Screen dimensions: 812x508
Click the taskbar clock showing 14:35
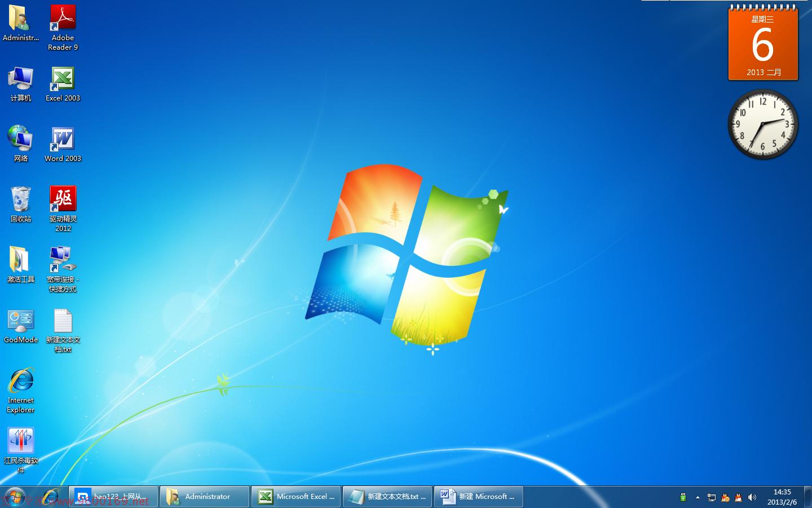pos(782,497)
